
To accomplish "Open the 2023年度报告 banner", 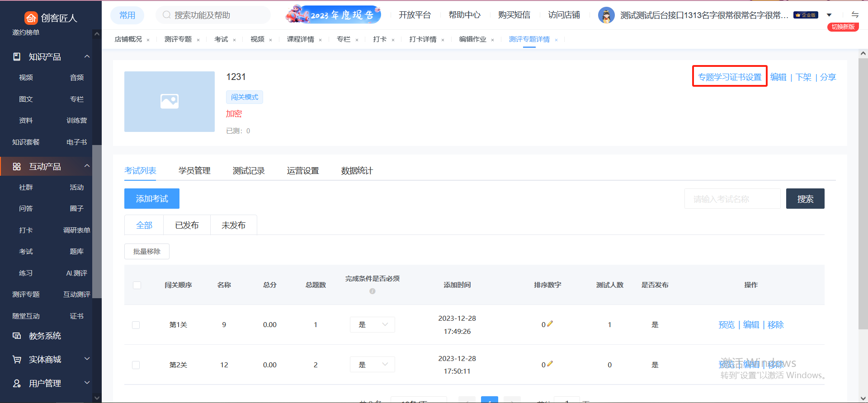I will [x=333, y=15].
